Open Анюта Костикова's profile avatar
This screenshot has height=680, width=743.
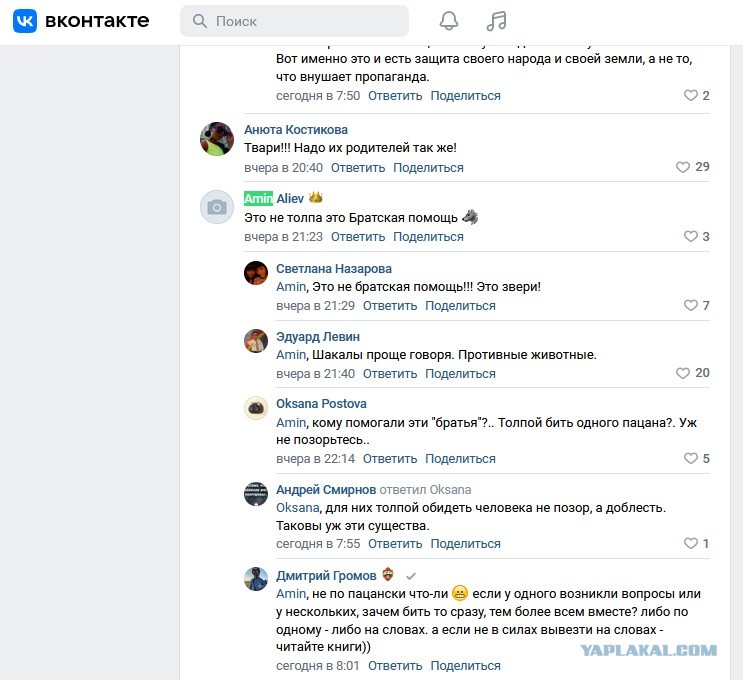pyautogui.click(x=217, y=139)
